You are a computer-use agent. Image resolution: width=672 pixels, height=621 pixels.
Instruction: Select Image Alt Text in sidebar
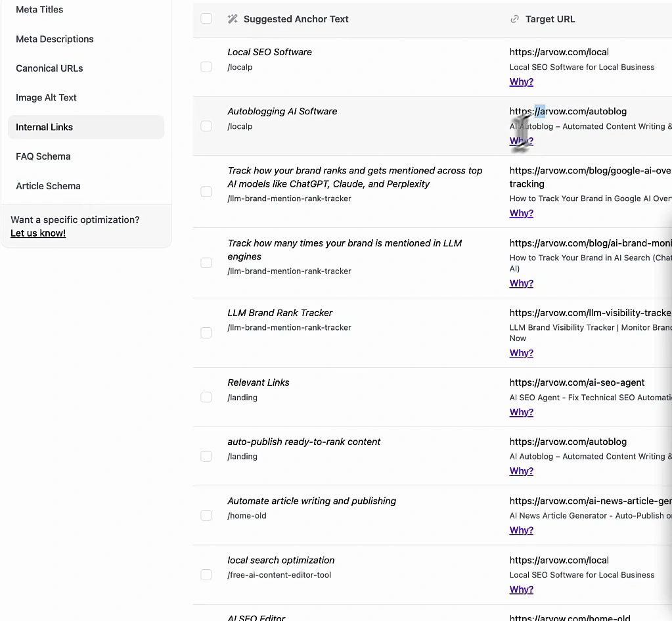click(x=46, y=97)
